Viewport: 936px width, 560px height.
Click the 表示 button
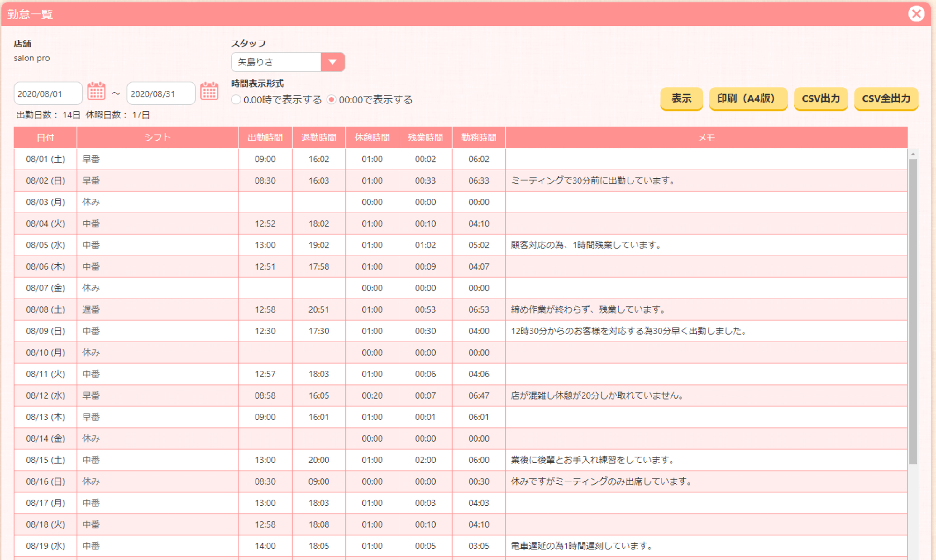681,99
